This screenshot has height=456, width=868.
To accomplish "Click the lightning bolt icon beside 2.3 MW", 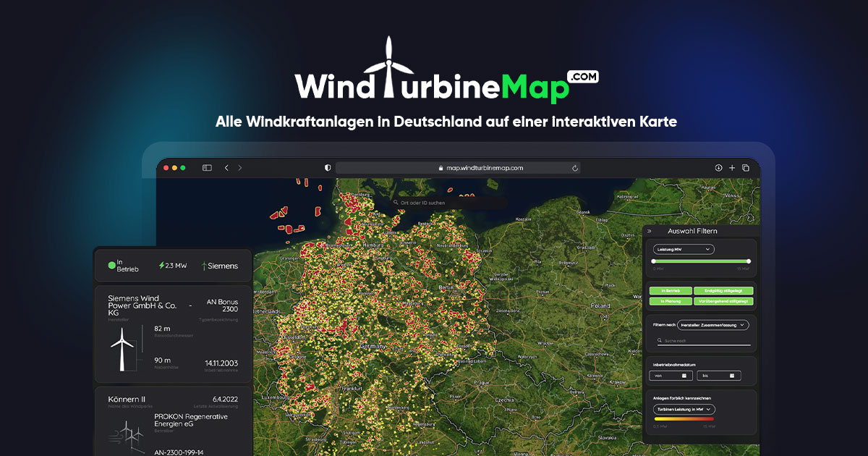I will [161, 266].
